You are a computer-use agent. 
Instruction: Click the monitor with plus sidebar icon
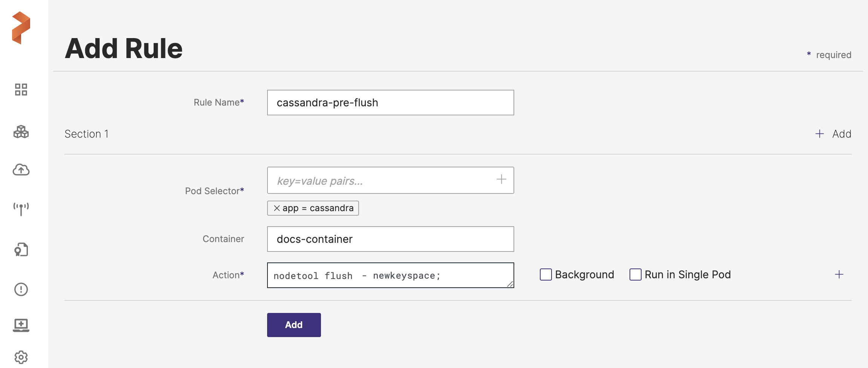tap(21, 325)
